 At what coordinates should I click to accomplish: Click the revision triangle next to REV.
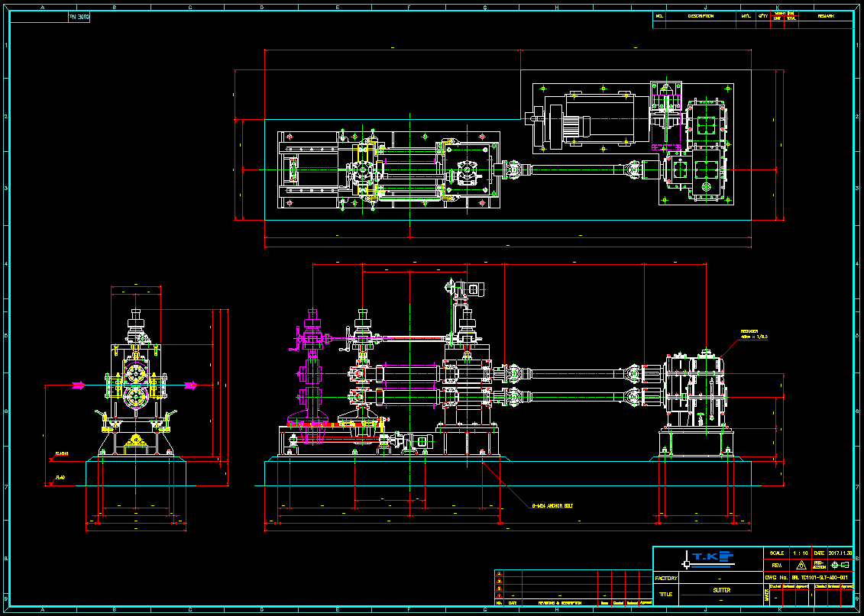[801, 566]
